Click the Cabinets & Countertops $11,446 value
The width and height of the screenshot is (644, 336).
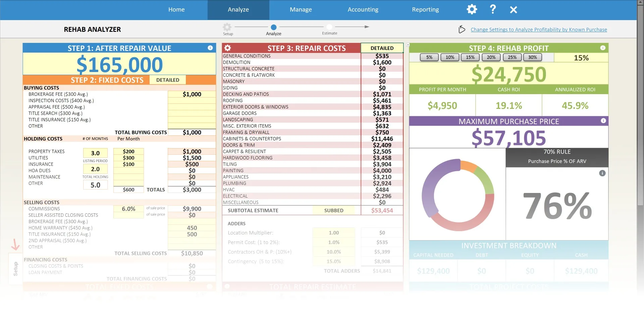click(382, 139)
